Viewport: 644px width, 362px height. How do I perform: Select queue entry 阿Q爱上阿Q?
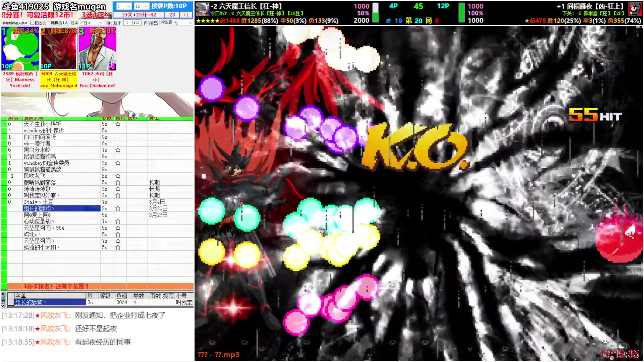point(62,215)
